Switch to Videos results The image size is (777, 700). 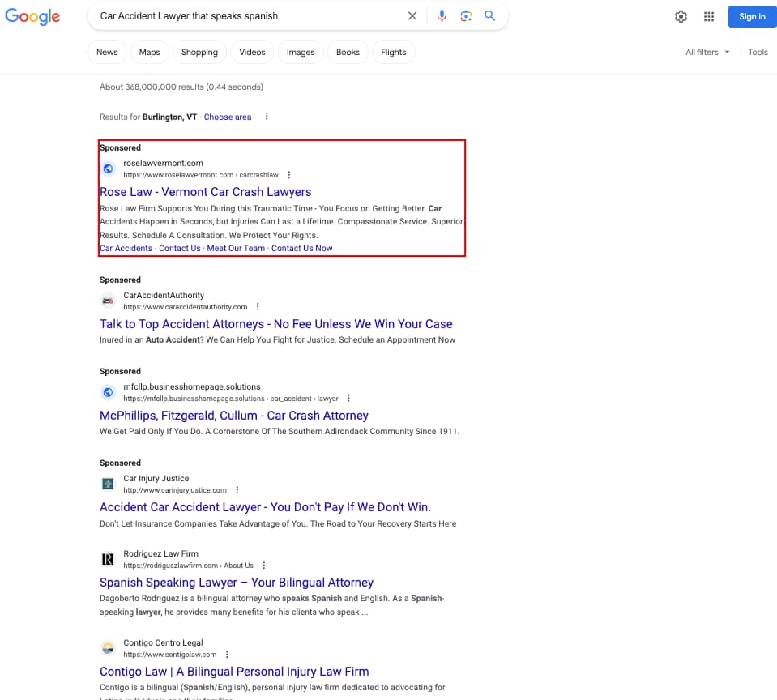pyautogui.click(x=252, y=52)
